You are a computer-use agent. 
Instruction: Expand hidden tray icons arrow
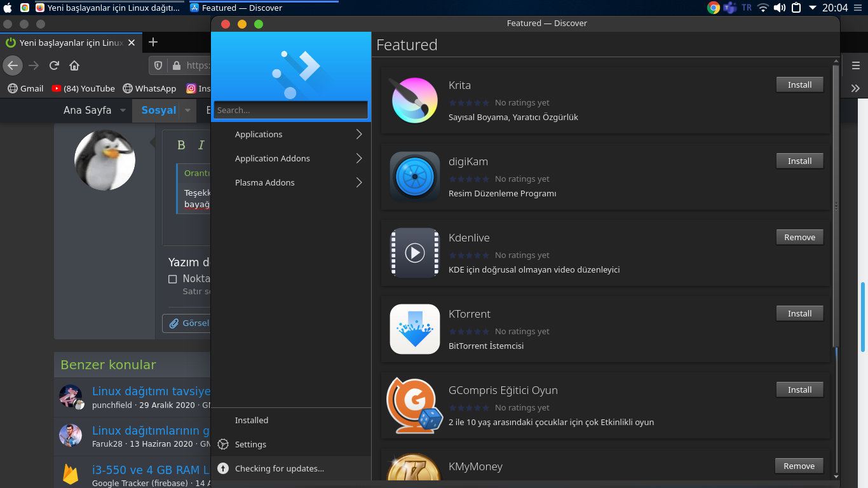click(x=812, y=8)
